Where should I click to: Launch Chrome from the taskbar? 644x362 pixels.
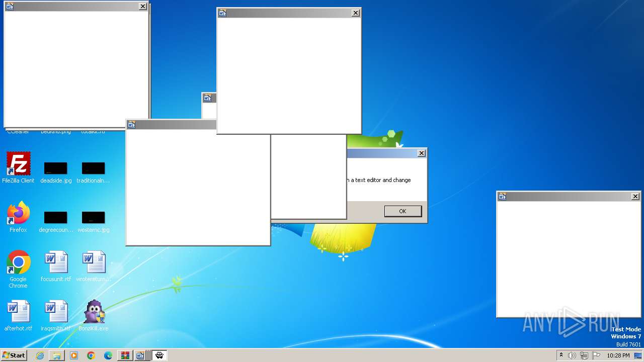click(91, 355)
